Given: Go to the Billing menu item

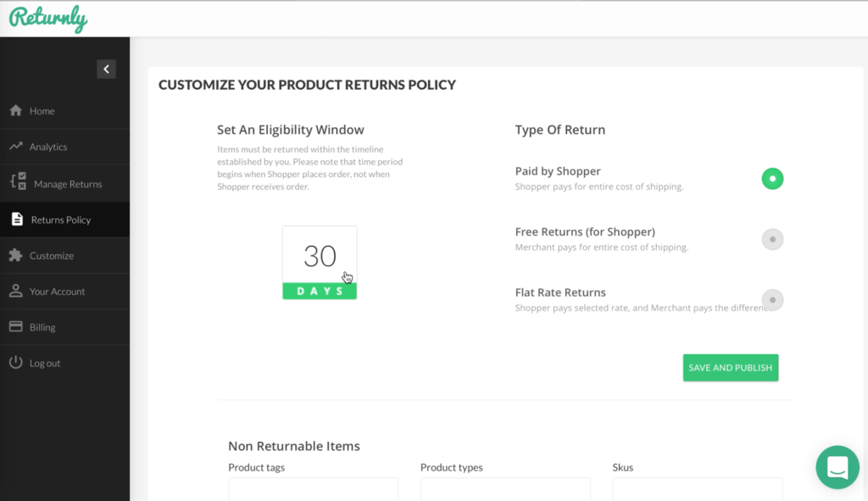Looking at the screenshot, I should point(42,327).
